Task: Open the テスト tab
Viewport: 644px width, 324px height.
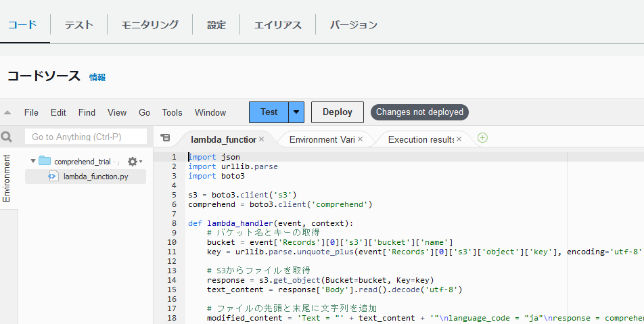Action: coord(79,25)
